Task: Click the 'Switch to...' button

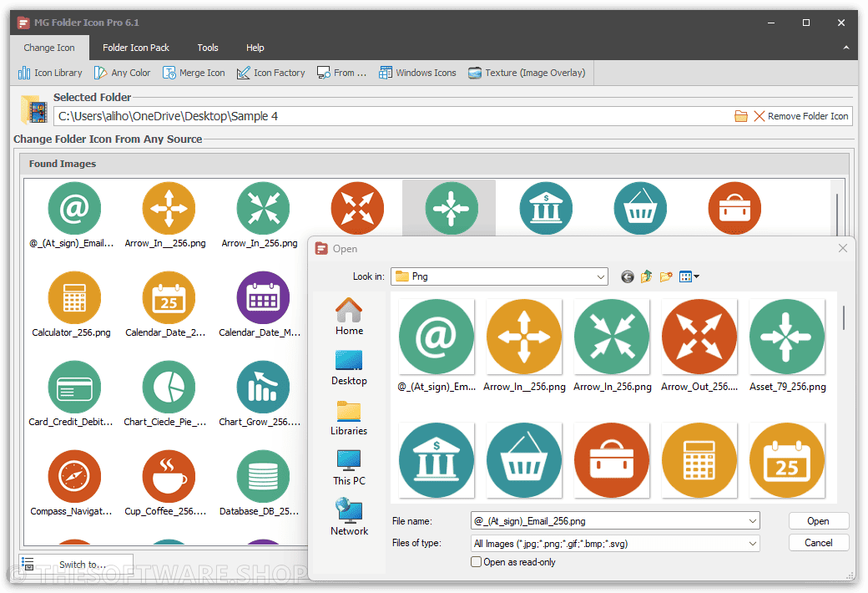Action: click(77, 564)
